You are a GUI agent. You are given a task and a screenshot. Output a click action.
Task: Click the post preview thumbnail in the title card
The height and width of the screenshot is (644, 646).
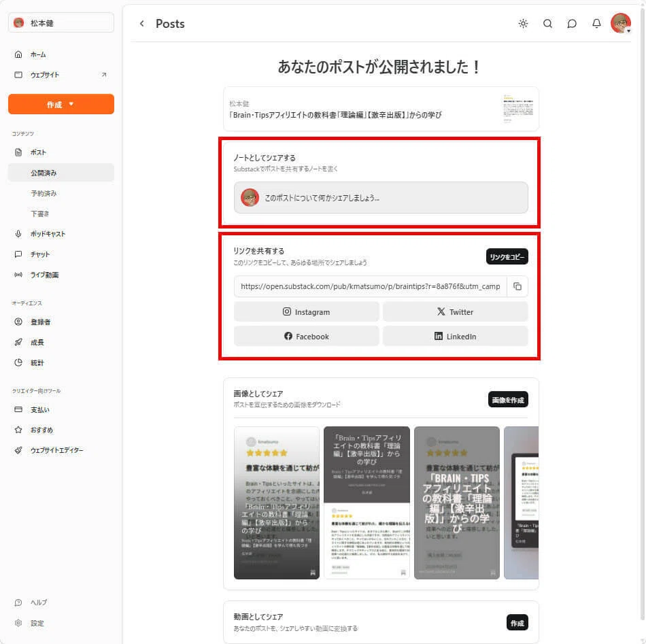click(518, 108)
